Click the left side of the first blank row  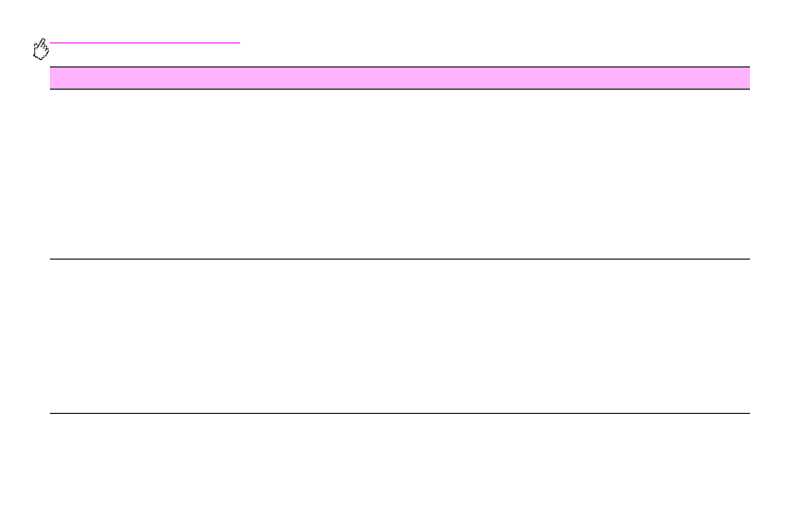tap(83, 174)
